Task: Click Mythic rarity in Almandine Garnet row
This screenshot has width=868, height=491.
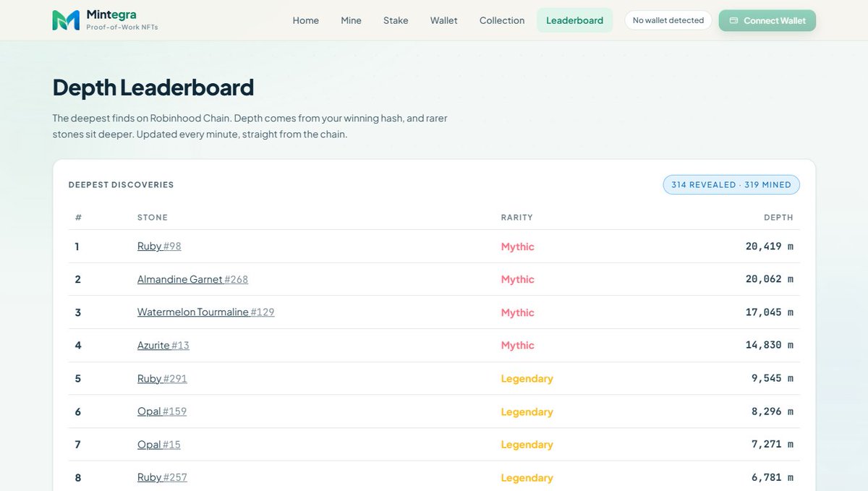Action: 518,279
